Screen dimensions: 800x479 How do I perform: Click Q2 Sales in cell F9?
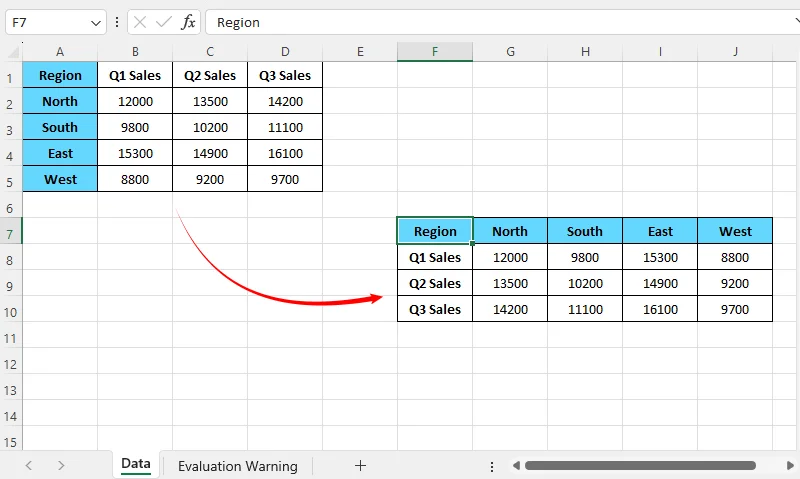click(435, 283)
